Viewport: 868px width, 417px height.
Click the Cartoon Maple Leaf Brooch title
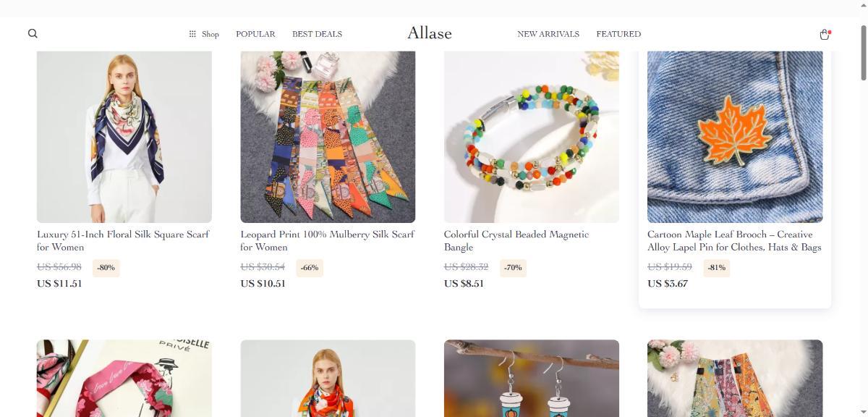734,240
